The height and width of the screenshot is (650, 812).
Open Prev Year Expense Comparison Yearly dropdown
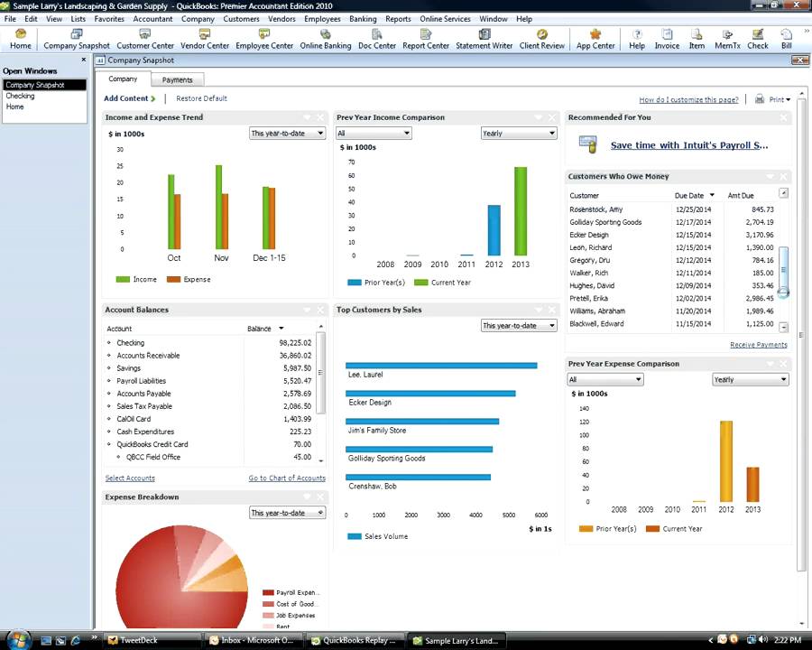751,379
